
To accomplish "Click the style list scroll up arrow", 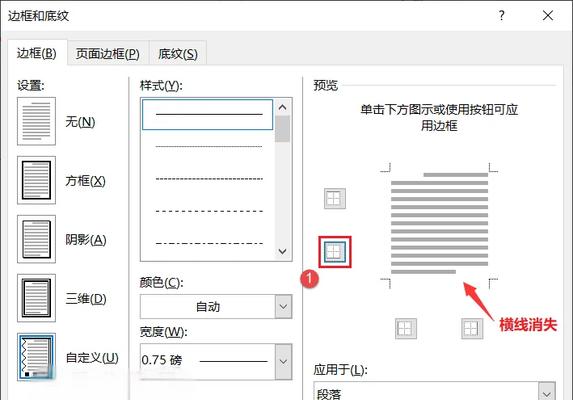I will coord(282,107).
